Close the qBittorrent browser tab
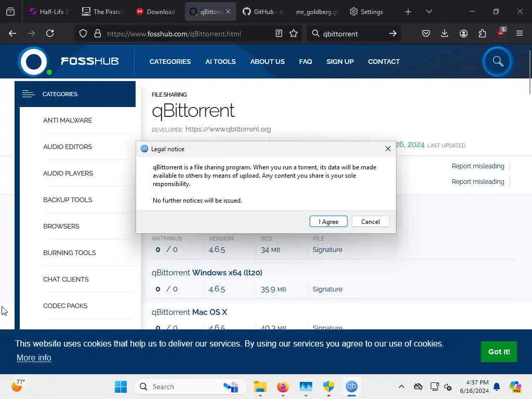This screenshot has height=399, width=532. click(x=228, y=11)
